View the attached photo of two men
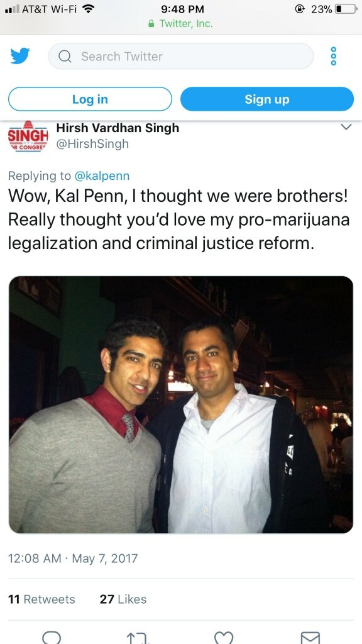 (x=181, y=404)
